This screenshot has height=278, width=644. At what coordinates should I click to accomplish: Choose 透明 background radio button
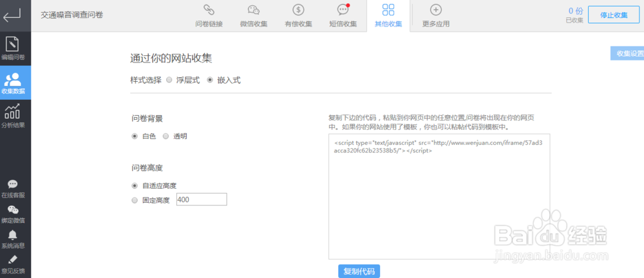(x=166, y=136)
